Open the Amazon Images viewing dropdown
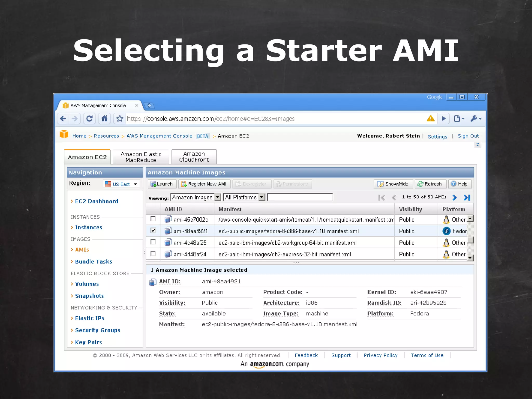Viewport: 532px width, 399px height. (x=196, y=197)
